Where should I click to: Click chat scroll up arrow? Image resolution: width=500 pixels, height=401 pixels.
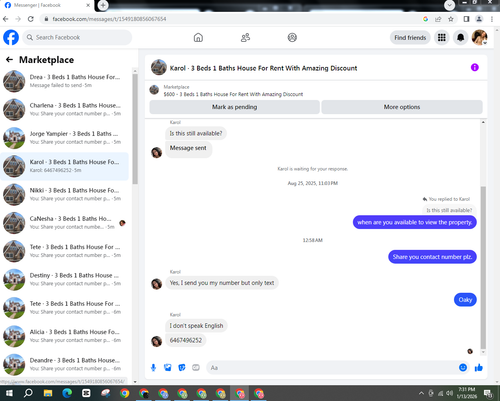click(483, 122)
